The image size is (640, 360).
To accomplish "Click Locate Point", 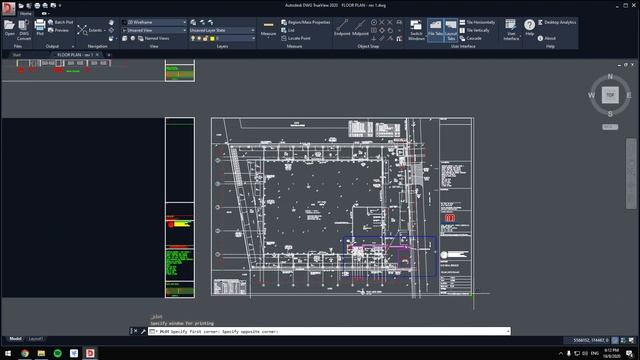I will point(296,38).
